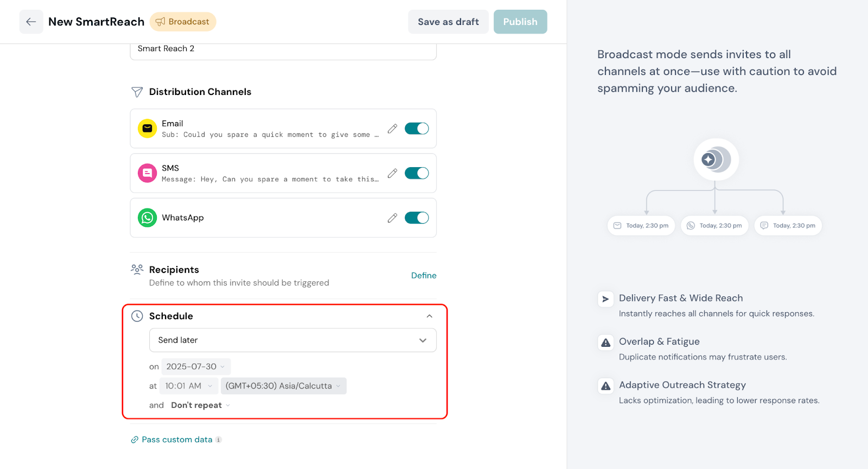Click the Smart Reach 2 name field
The height and width of the screenshot is (469, 868).
tap(283, 49)
